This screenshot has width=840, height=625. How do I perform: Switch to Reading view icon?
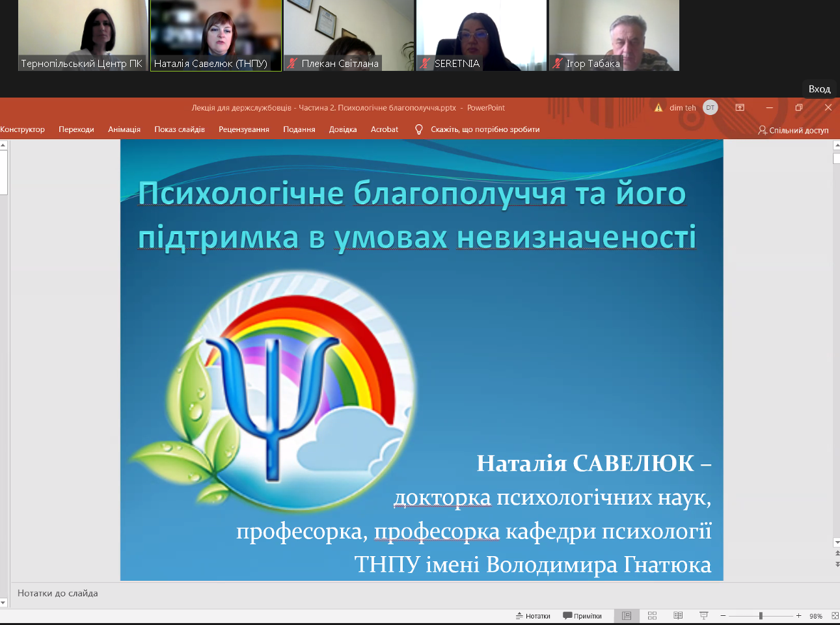(678, 616)
